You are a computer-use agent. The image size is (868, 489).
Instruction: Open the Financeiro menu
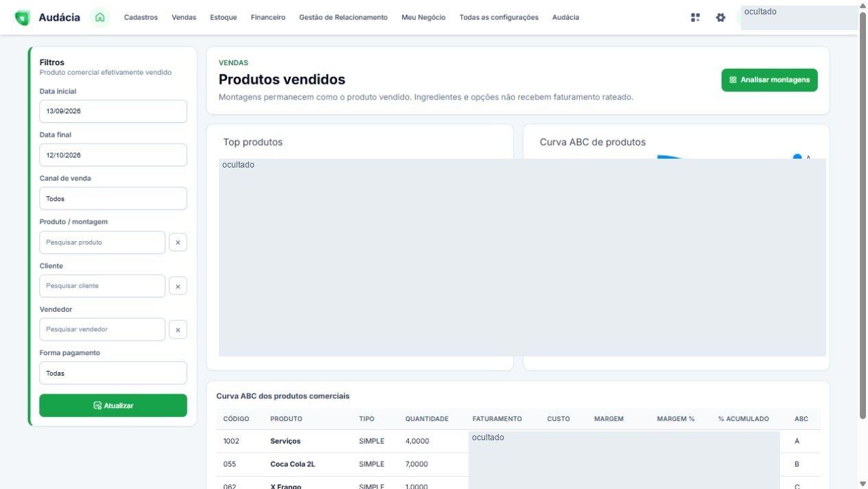pyautogui.click(x=268, y=18)
